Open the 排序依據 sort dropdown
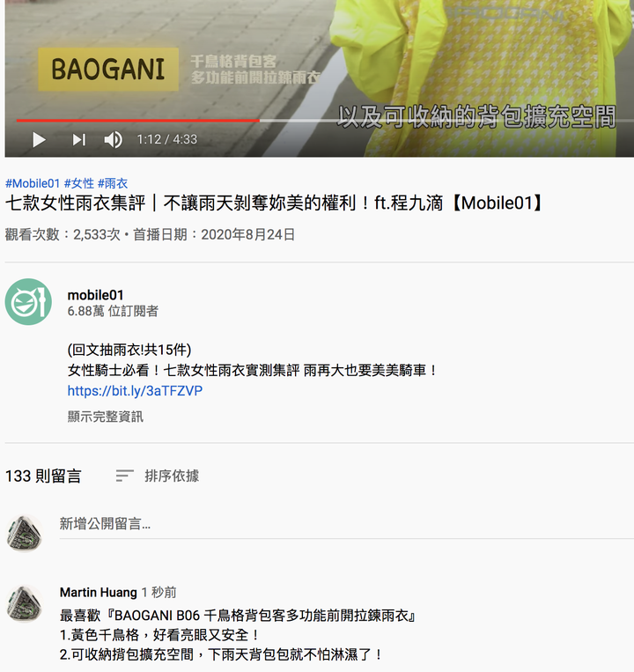The height and width of the screenshot is (672, 634). click(x=172, y=476)
